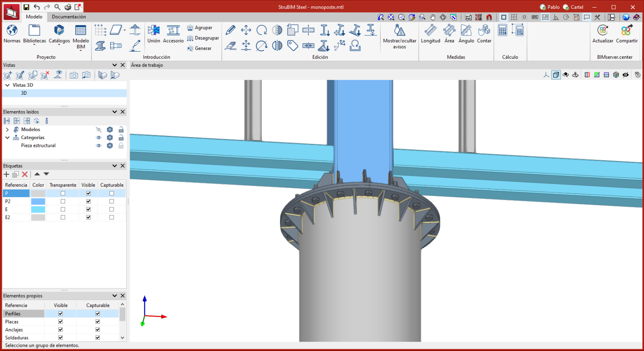Expand the Modelos tree node

click(x=7, y=130)
